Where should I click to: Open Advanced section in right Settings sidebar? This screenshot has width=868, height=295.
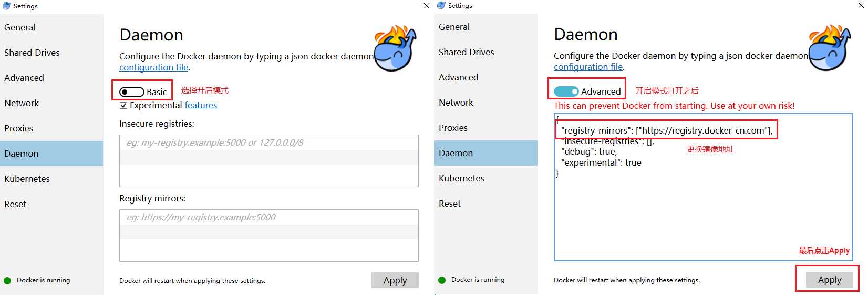(x=486, y=77)
